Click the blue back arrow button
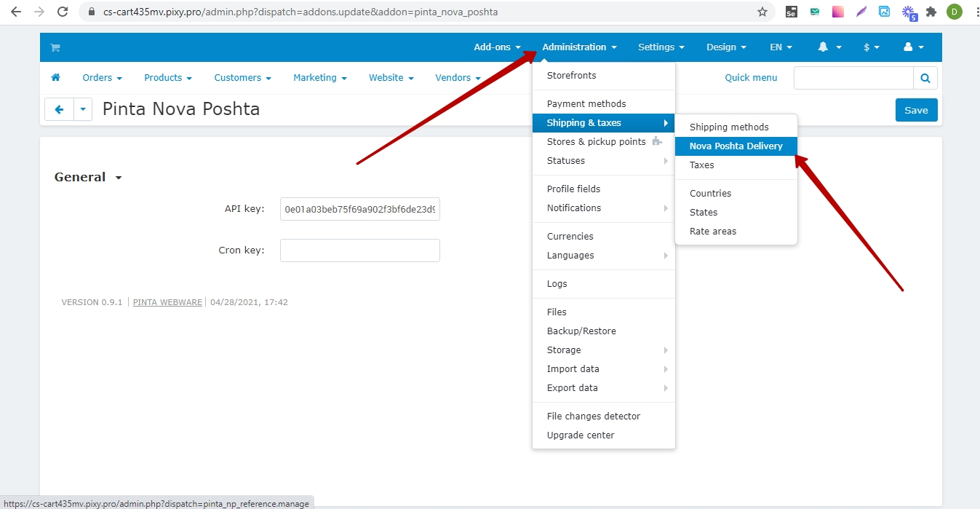The image size is (980, 509). [60, 109]
